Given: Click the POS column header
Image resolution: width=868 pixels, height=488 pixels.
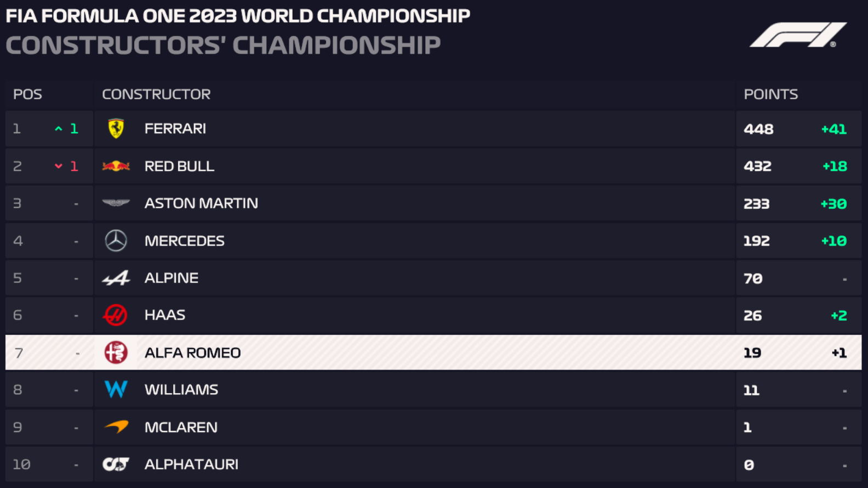Looking at the screenshot, I should (x=27, y=94).
